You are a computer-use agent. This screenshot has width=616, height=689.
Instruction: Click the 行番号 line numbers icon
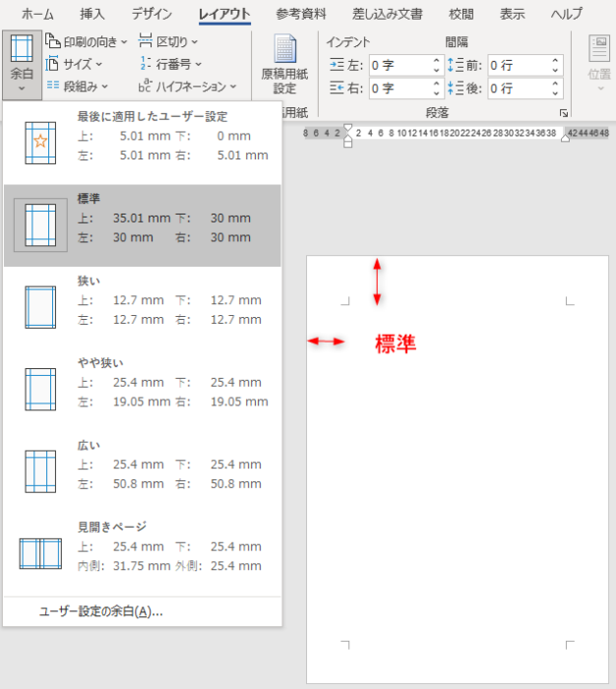click(x=146, y=64)
